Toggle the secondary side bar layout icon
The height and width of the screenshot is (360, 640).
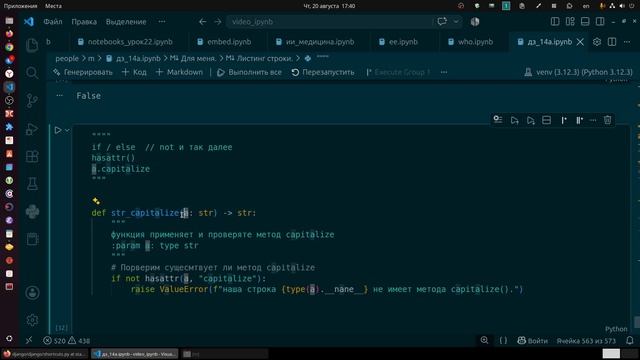[600, 22]
